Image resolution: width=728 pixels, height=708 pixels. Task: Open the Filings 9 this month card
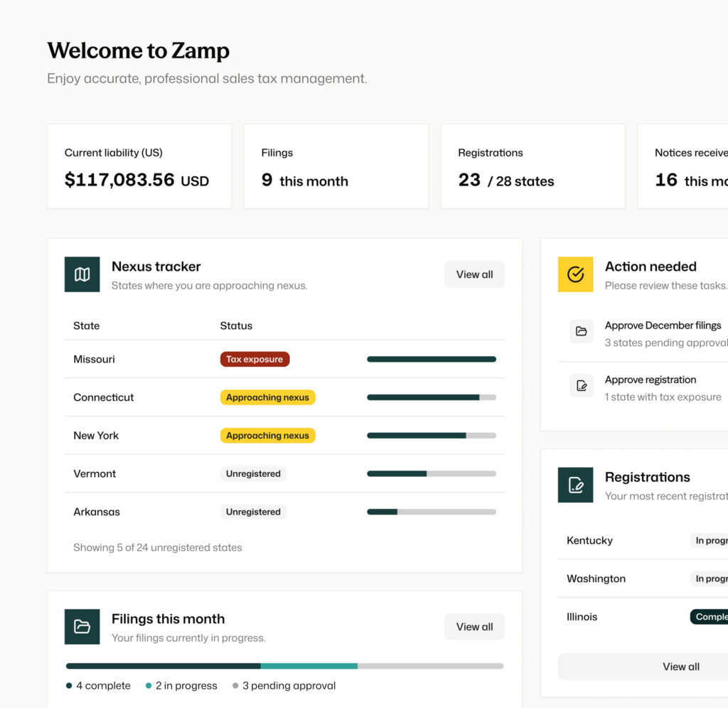point(336,166)
